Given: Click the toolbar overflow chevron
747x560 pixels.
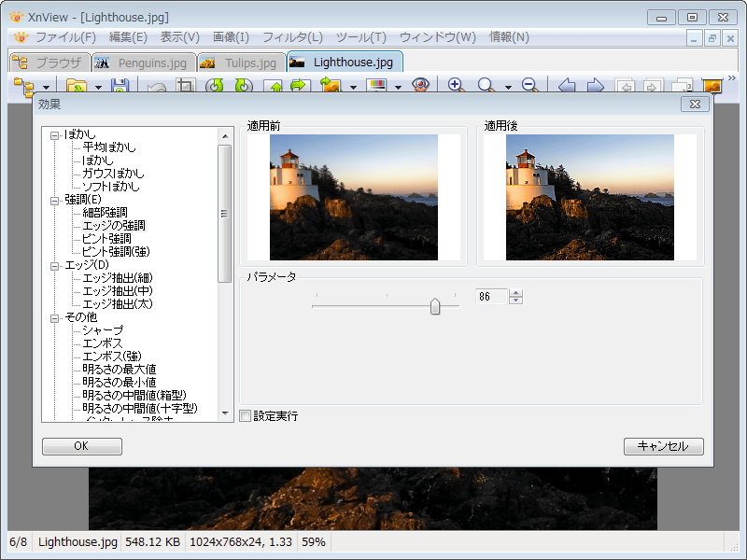Looking at the screenshot, I should [x=732, y=78].
